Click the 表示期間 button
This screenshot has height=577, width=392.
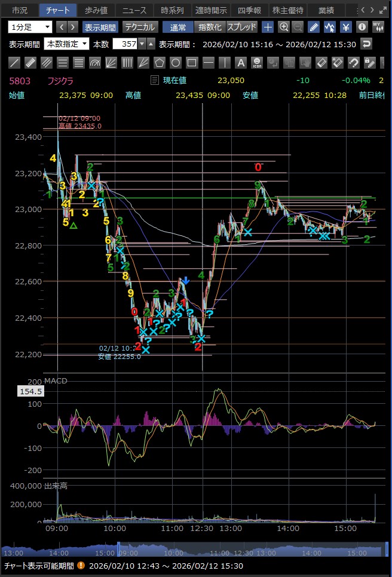[100, 27]
